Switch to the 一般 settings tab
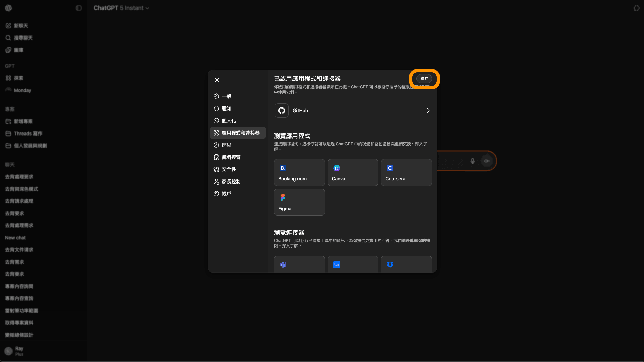Screen dimensions: 644x362 coord(226,96)
